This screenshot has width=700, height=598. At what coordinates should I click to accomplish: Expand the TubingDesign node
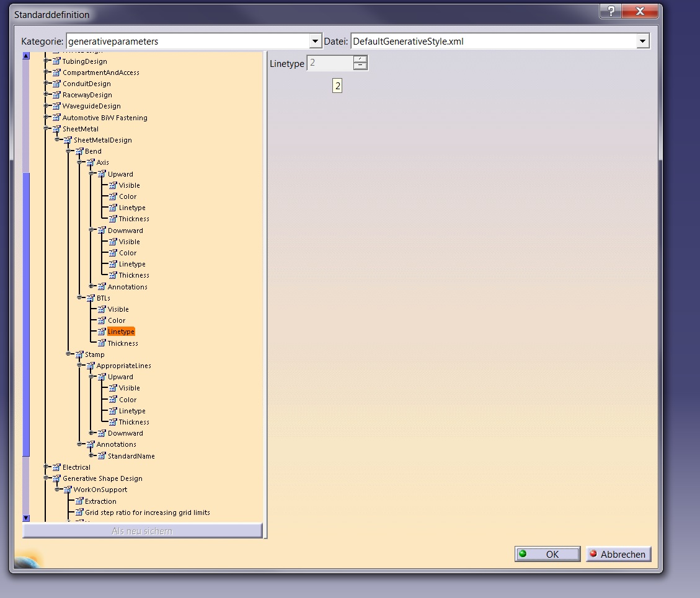(46, 61)
